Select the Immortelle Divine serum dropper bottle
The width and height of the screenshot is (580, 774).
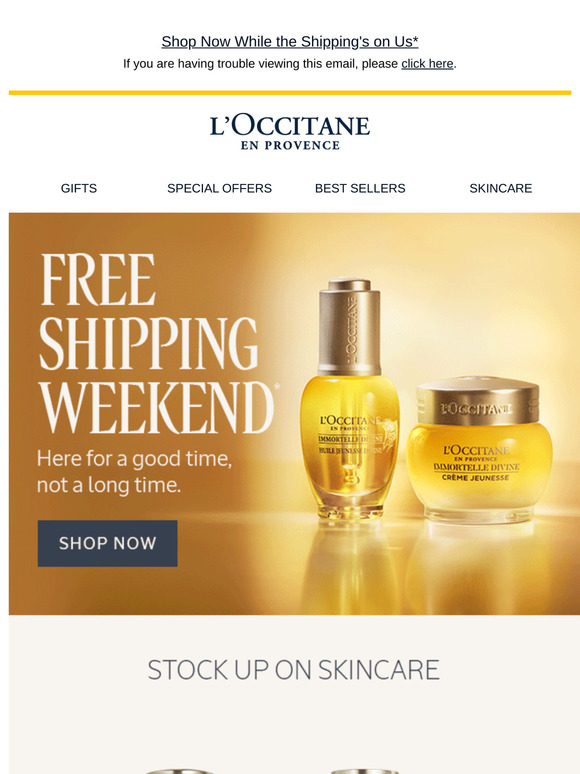coord(349,398)
